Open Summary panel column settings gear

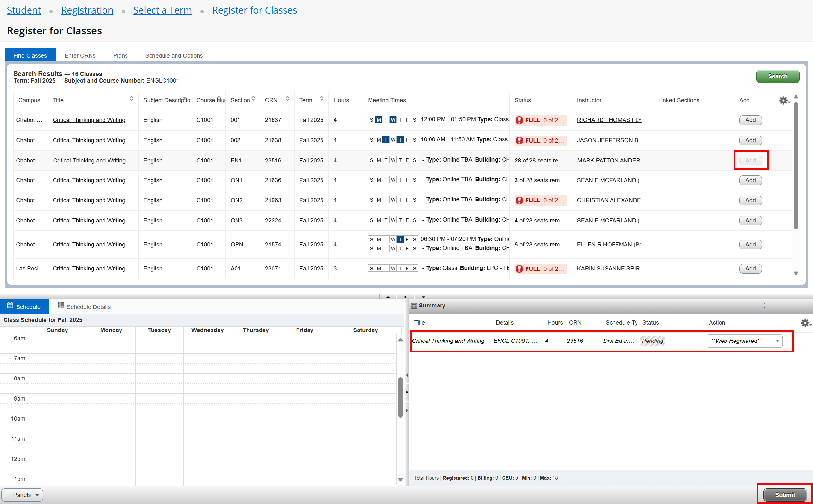(x=806, y=323)
